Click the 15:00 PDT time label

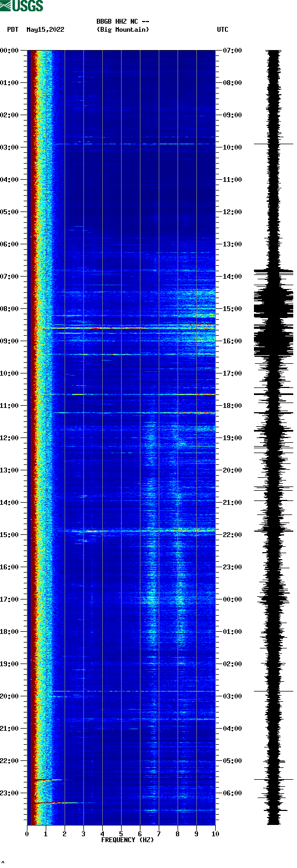(10, 535)
